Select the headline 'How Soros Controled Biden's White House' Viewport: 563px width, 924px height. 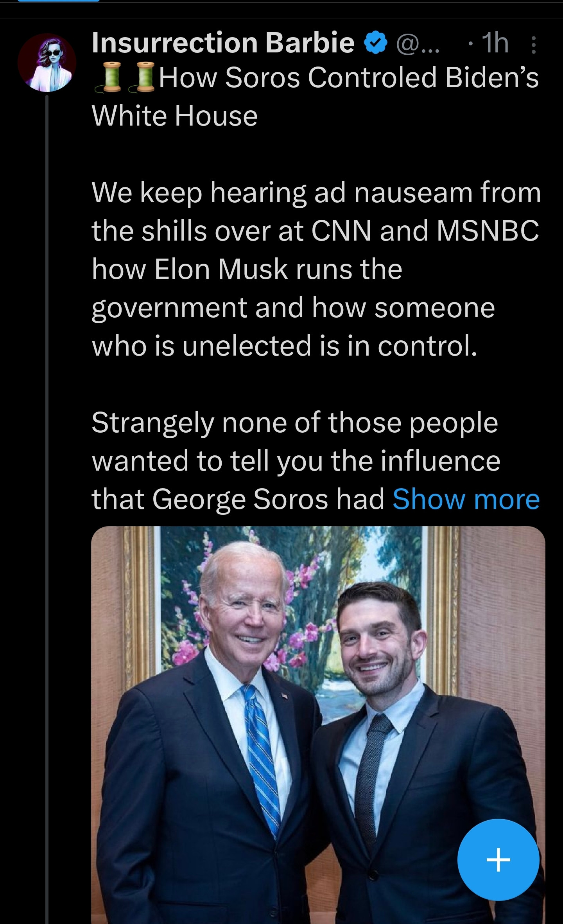(315, 96)
